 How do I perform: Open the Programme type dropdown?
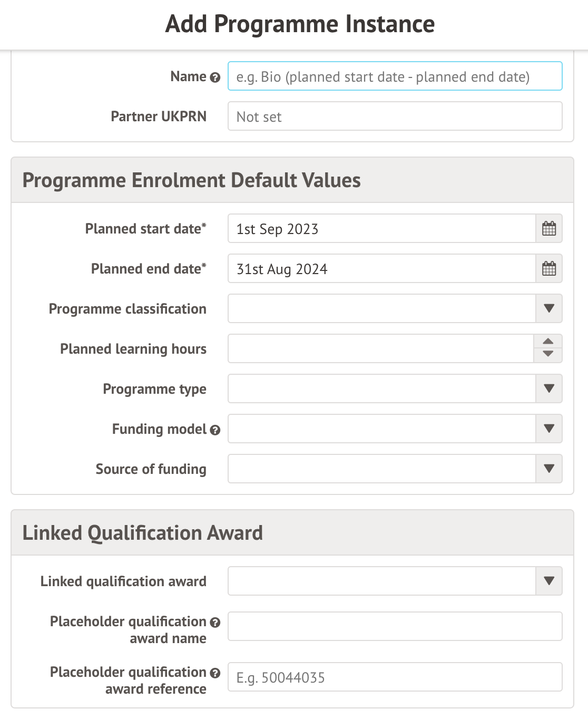click(x=549, y=389)
